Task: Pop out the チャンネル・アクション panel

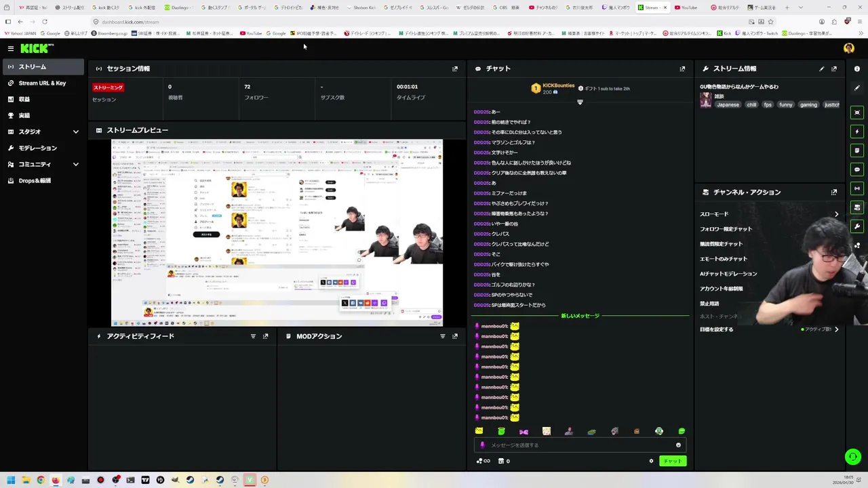Action: [834, 192]
